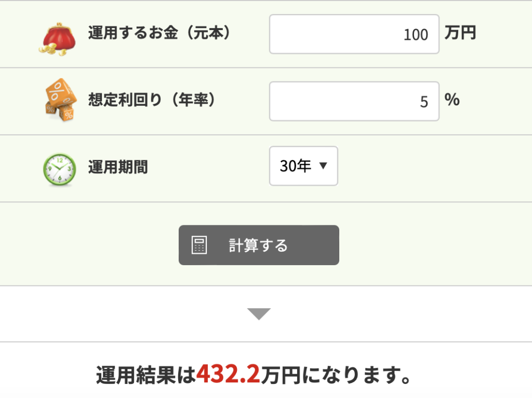Click the 万円 unit next to the principal
532x398 pixels.
coord(460,33)
